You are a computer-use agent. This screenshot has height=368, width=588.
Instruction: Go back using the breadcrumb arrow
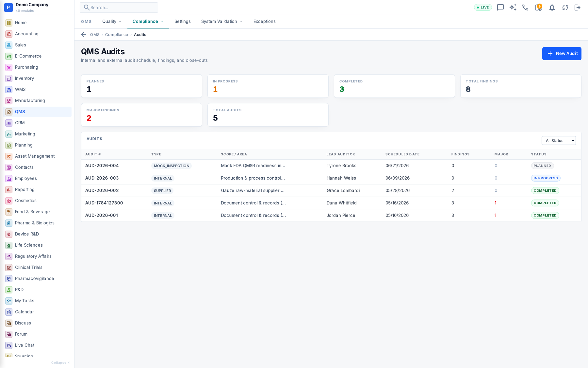pyautogui.click(x=84, y=35)
